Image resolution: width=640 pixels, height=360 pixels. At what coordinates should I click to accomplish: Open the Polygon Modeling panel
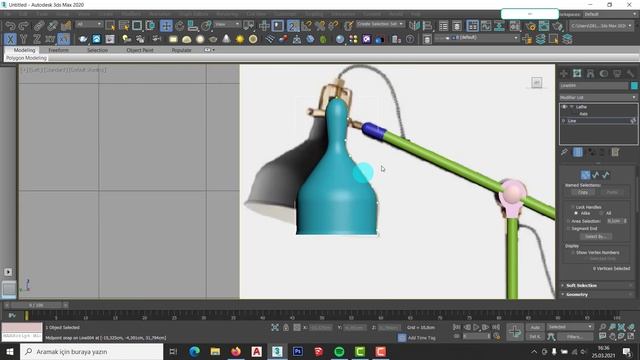tap(26, 58)
